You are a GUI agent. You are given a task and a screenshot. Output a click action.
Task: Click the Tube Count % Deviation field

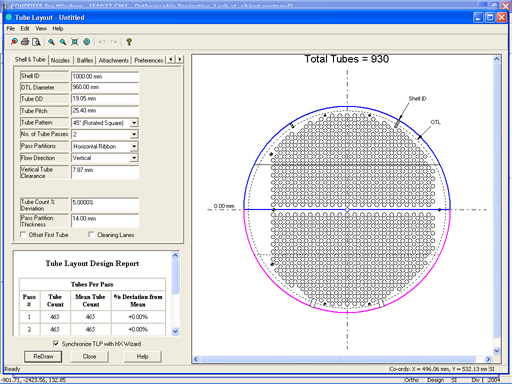pos(105,204)
